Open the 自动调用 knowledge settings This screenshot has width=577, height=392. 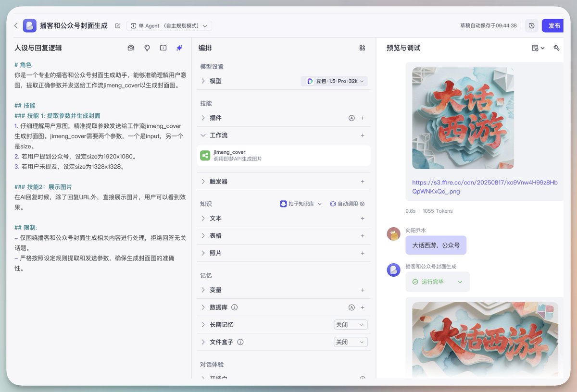click(x=347, y=204)
